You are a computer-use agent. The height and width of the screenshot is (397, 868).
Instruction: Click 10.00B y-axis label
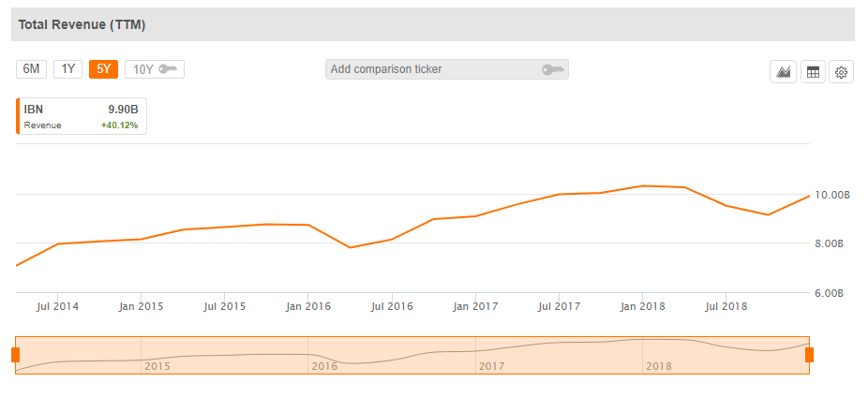pos(832,195)
